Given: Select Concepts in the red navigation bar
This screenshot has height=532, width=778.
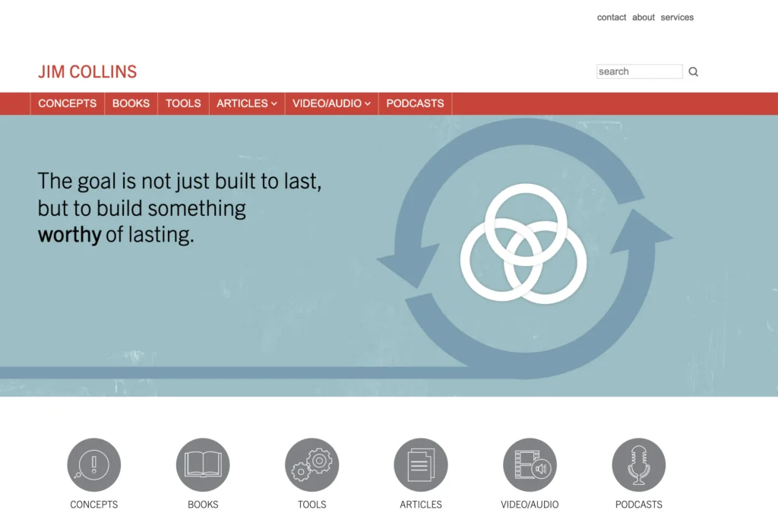Looking at the screenshot, I should pos(68,103).
